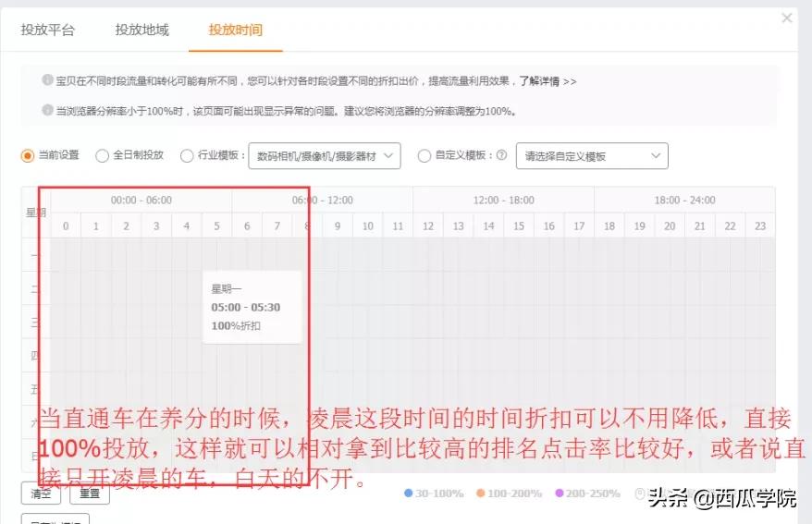Switch to the 投放平台 tab
812x524 pixels.
coord(48,30)
